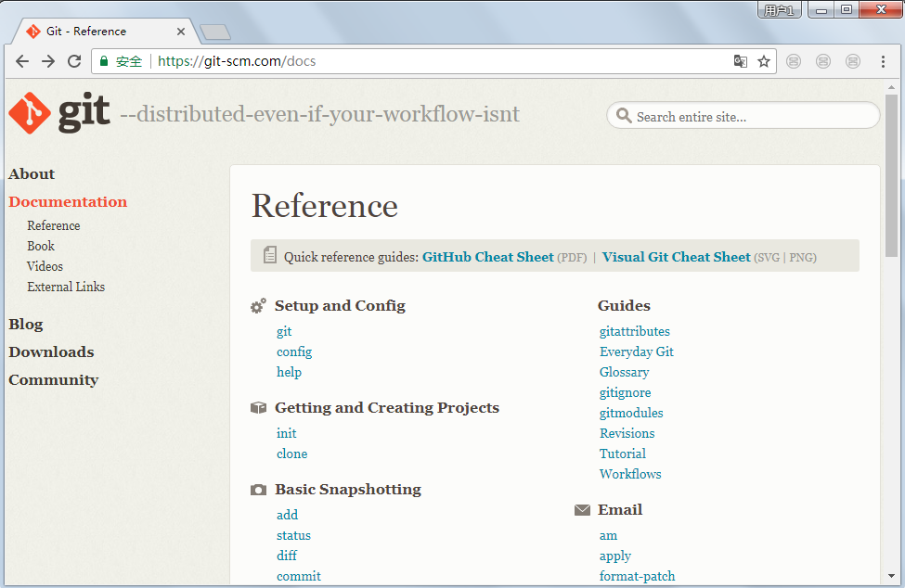Close the Git - Reference tab

point(181,32)
